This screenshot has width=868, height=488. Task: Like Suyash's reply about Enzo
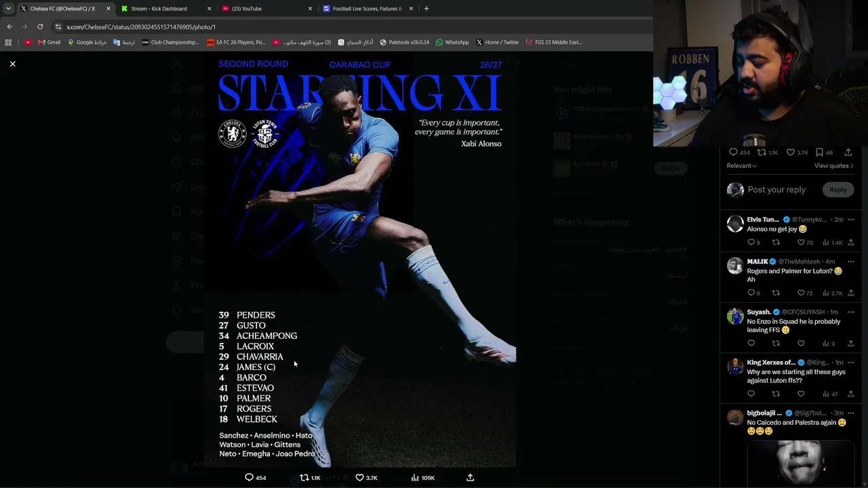click(801, 344)
